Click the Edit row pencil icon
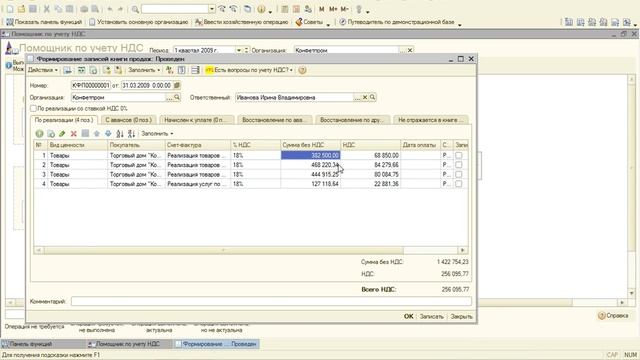The image size is (640, 360). tap(62, 133)
